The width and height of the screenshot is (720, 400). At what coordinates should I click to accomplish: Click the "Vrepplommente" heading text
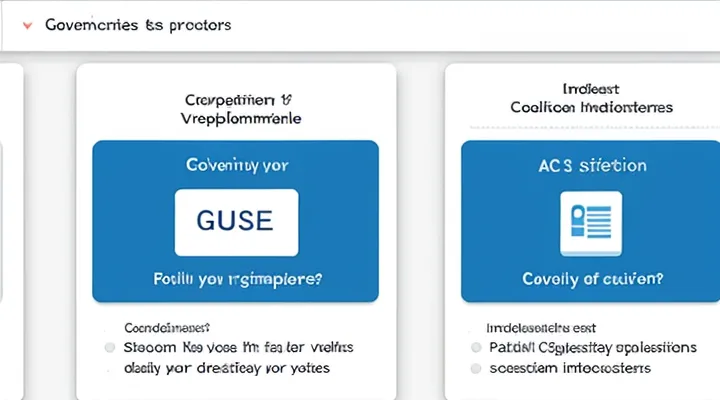pos(236,118)
